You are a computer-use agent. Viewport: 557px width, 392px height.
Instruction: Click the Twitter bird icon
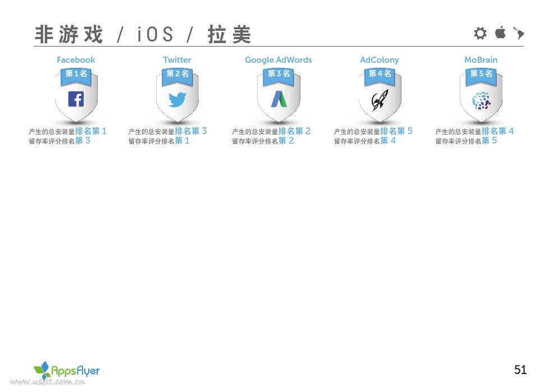tap(177, 100)
